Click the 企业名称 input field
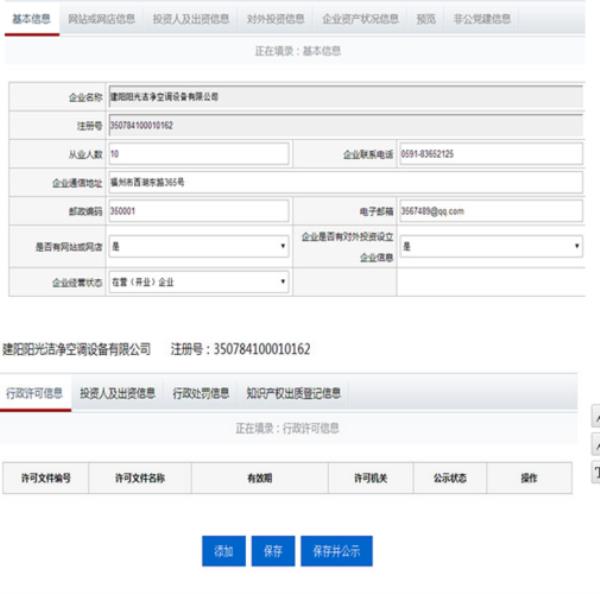Viewport: 600px width, 594px height. 346,97
